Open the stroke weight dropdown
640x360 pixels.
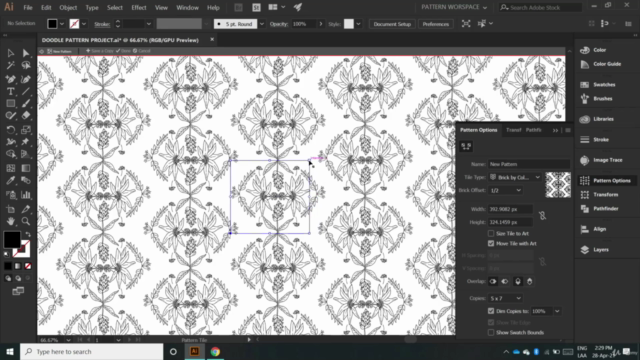click(x=149, y=24)
